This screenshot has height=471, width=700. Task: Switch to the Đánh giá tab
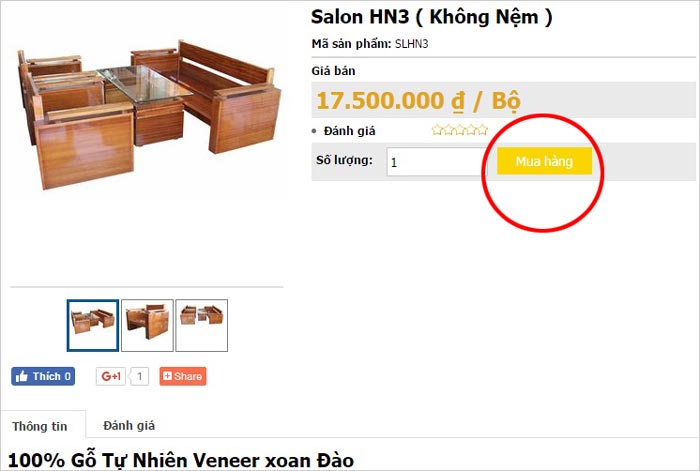coord(129,425)
